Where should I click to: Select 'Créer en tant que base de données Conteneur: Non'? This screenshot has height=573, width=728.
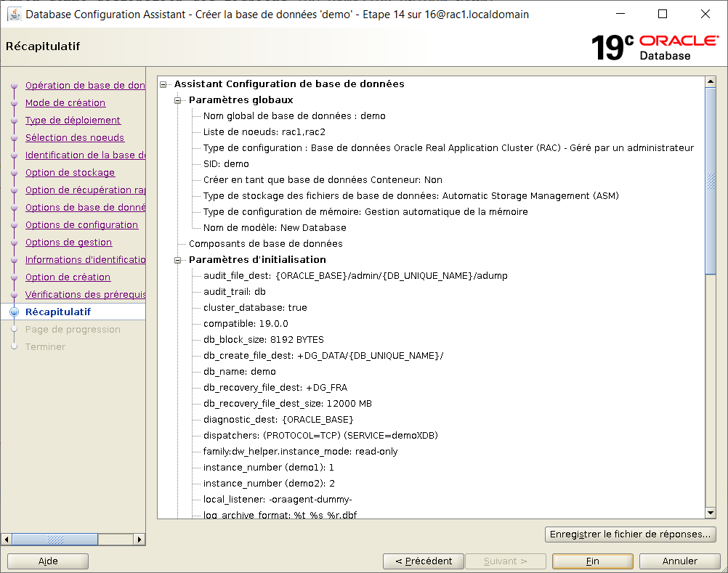coord(323,180)
